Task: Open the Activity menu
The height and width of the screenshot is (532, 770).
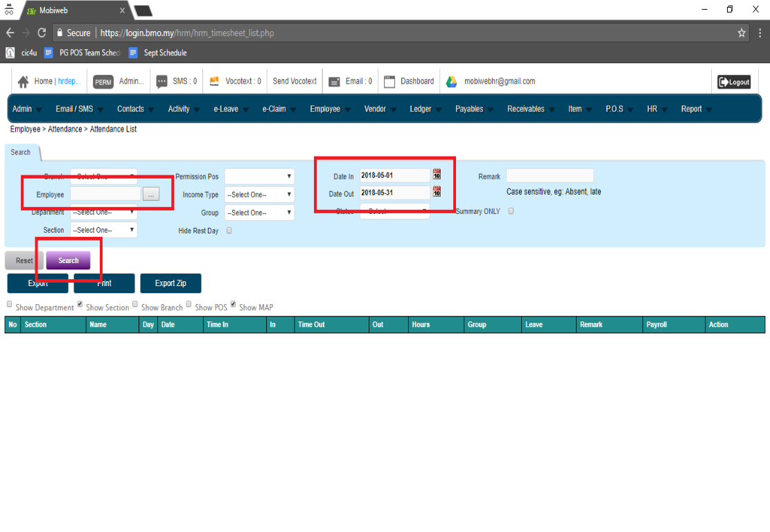Action: click(184, 109)
